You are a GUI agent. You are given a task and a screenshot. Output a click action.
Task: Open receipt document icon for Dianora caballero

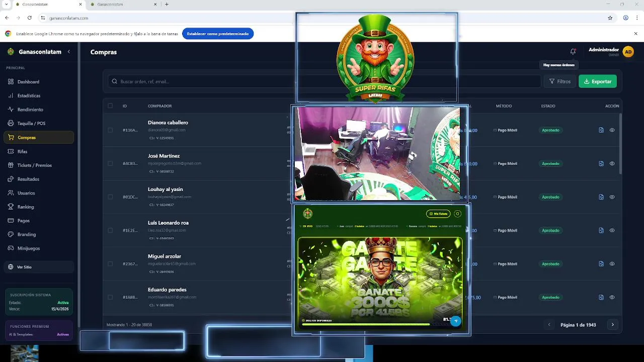point(601,130)
